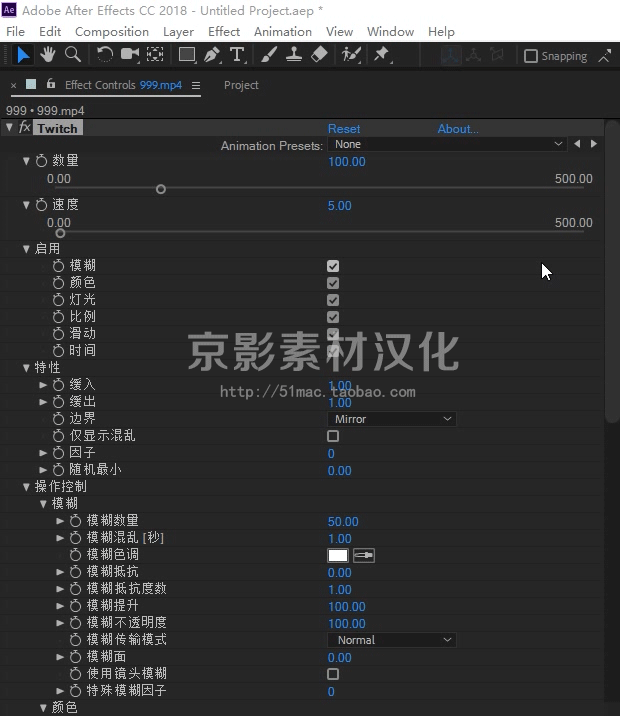Click the snapping options icon beside Snapping
The height and width of the screenshot is (716, 620).
605,56
